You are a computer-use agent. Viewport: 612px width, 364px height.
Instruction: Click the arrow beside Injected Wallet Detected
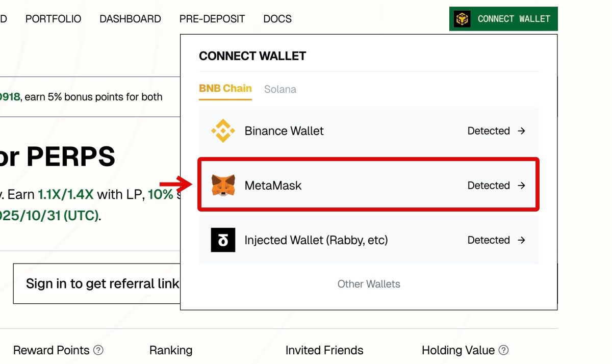[x=521, y=240]
